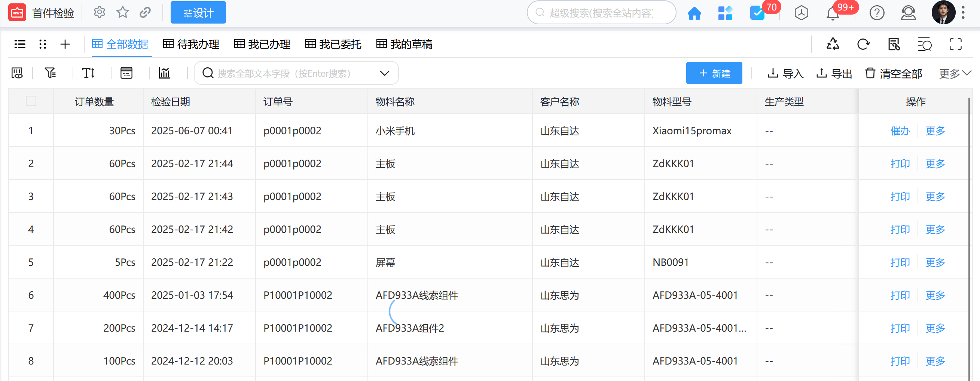The image size is (980, 381).
Task: Enter fullscreen mode via the expand icon
Action: coord(955,44)
